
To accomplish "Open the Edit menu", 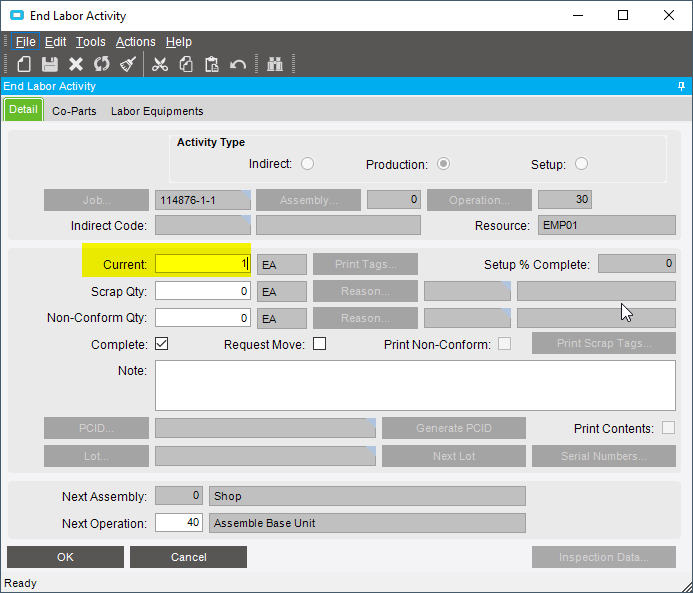I will pos(55,42).
